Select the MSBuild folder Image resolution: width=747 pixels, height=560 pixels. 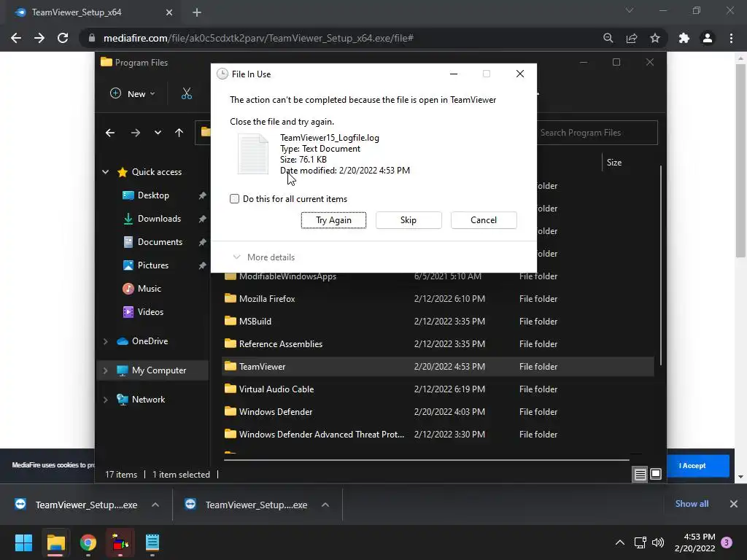pos(438,322)
